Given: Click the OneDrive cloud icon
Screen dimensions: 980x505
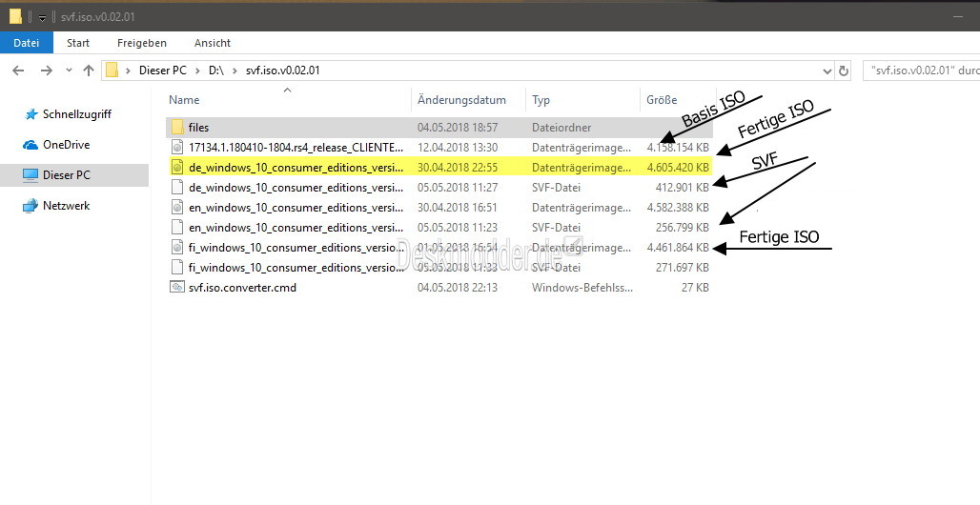Looking at the screenshot, I should point(31,145).
